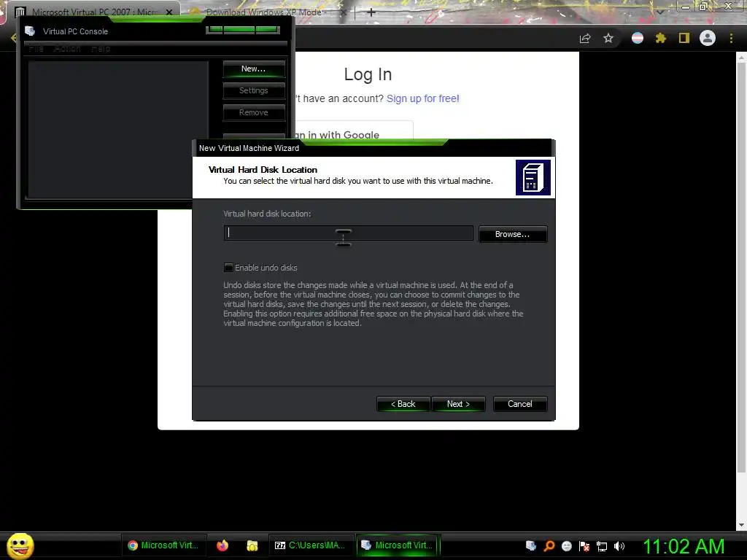Launch Firefox from the taskbar
747x560 pixels.
click(222, 545)
